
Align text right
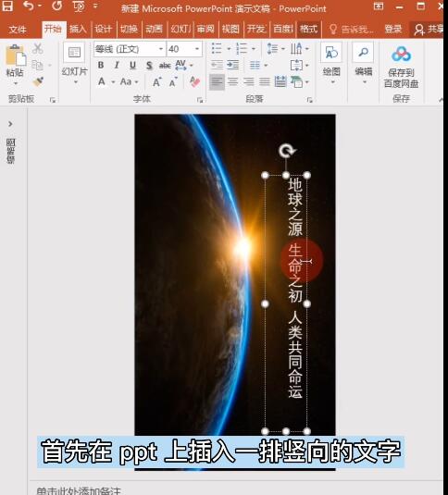pos(249,82)
